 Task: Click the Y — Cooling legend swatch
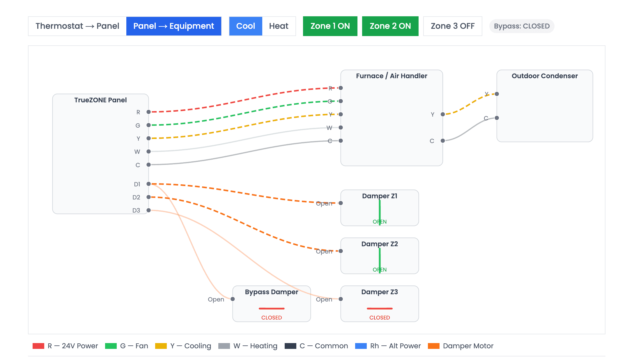pos(161,346)
